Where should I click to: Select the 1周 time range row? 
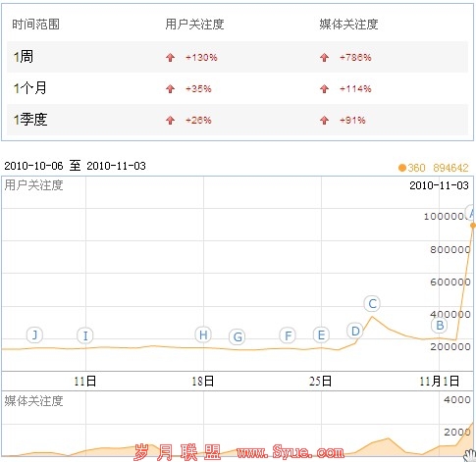point(238,57)
